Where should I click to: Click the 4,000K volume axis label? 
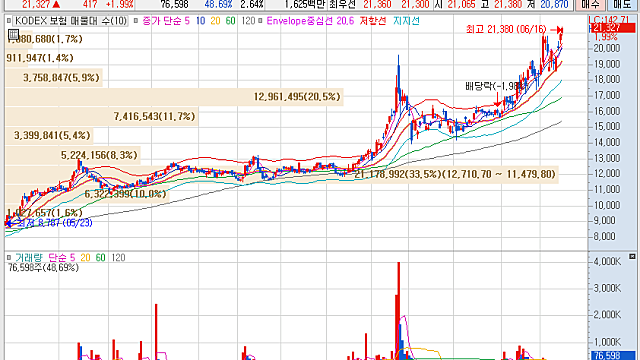[x=607, y=261]
